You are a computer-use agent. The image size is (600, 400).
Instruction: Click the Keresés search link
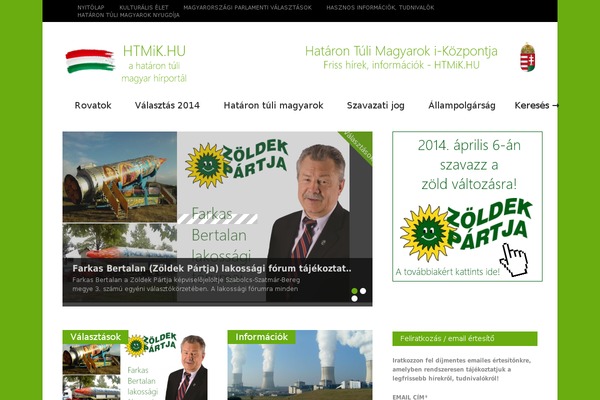(536, 105)
